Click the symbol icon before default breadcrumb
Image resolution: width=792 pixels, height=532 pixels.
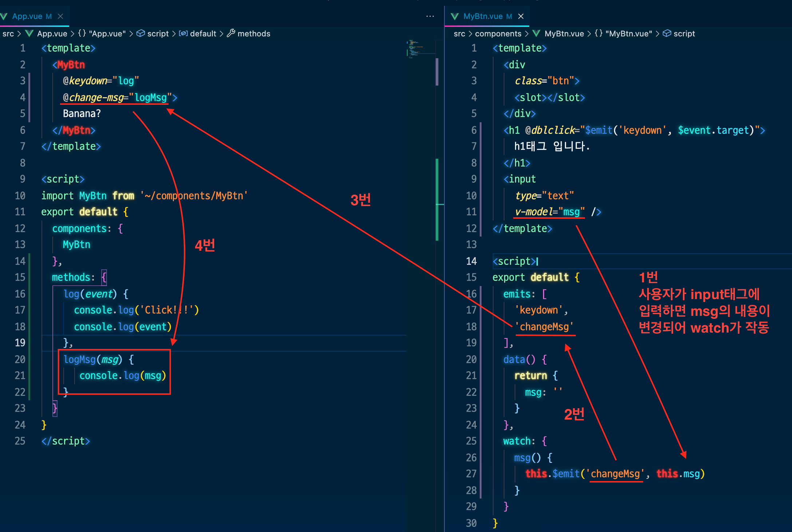point(183,33)
